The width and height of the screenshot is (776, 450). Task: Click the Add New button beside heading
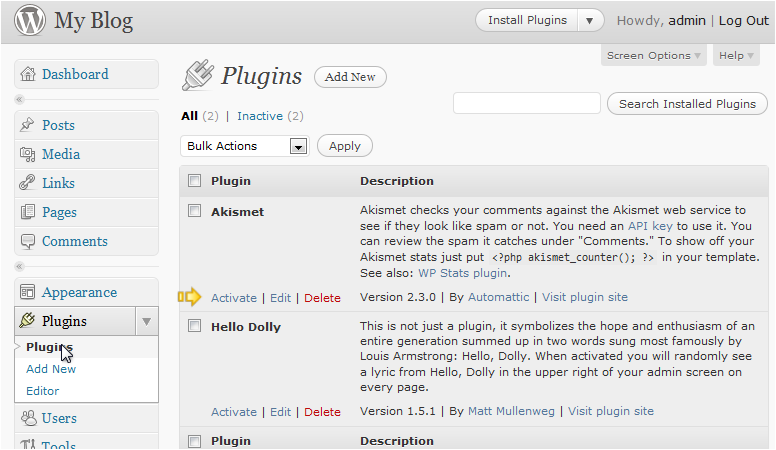coord(350,77)
